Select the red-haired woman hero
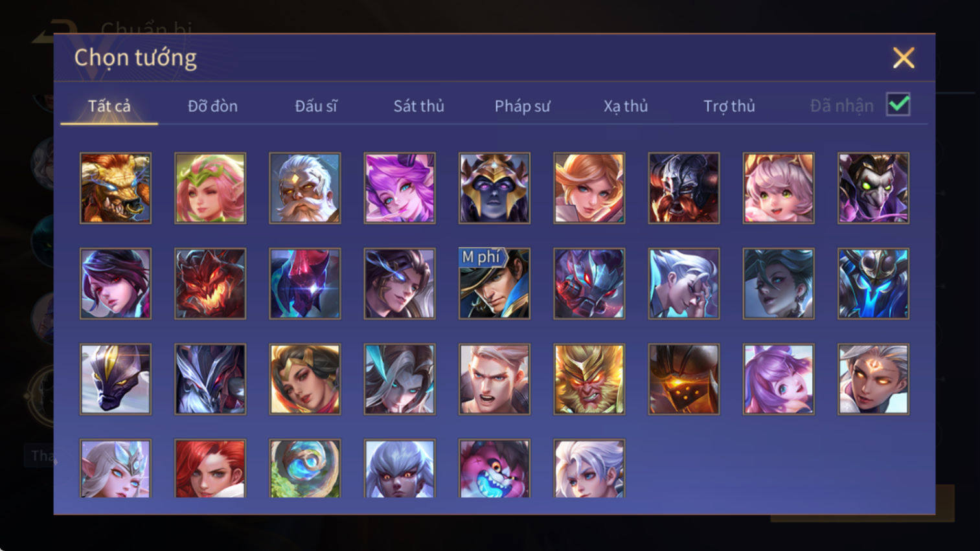 (x=210, y=468)
